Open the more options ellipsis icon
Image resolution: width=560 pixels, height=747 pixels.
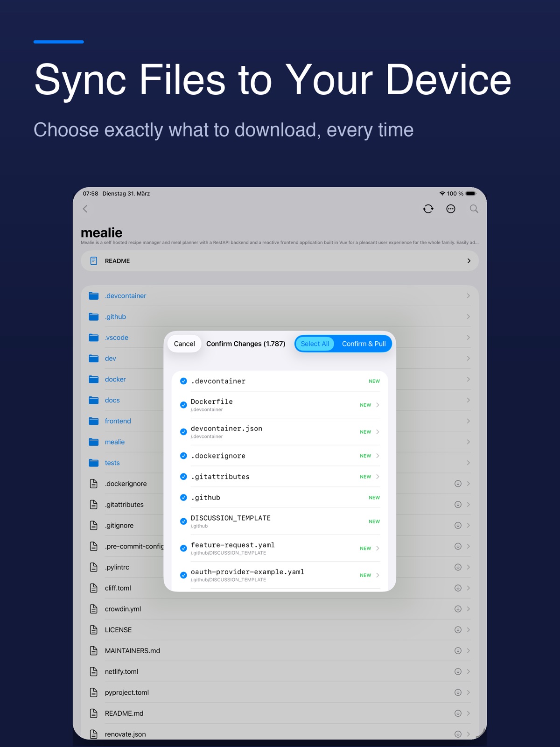451,209
